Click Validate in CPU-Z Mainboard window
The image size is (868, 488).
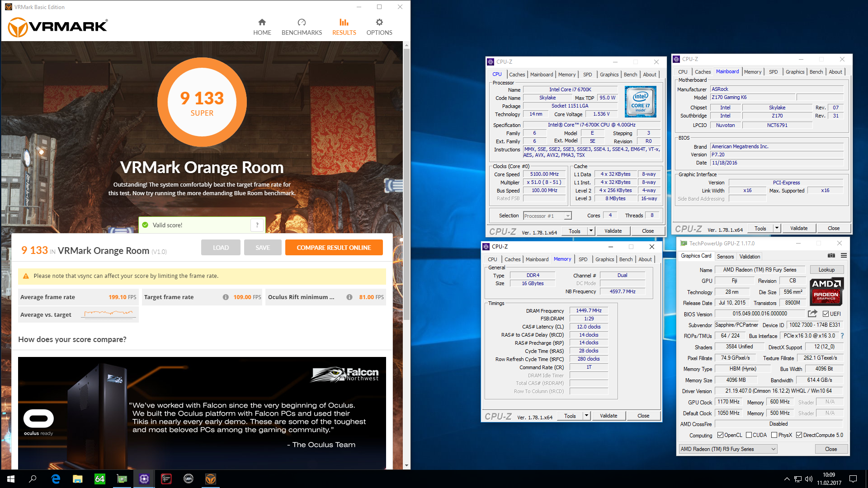799,228
